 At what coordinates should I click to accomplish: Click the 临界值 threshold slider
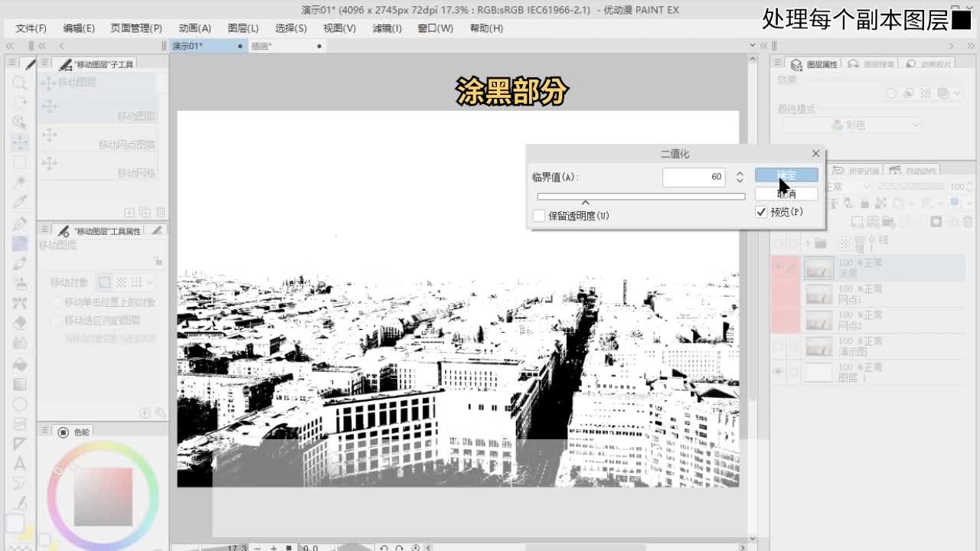pyautogui.click(x=642, y=197)
